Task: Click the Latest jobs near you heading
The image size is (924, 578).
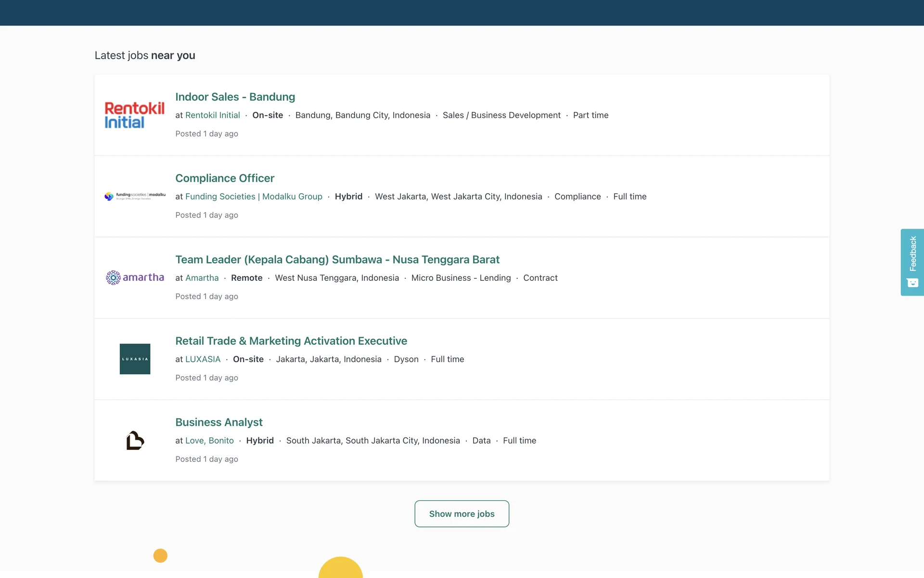Action: click(x=144, y=55)
